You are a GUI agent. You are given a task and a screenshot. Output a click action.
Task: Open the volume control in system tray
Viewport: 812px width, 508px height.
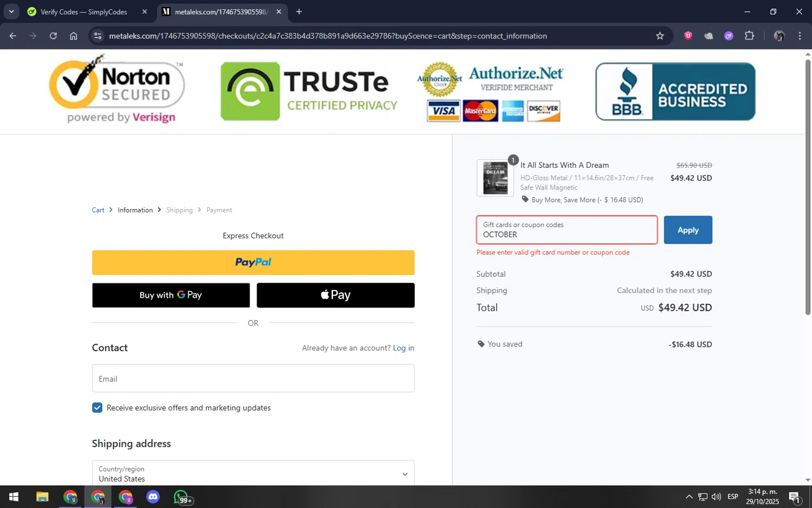716,497
